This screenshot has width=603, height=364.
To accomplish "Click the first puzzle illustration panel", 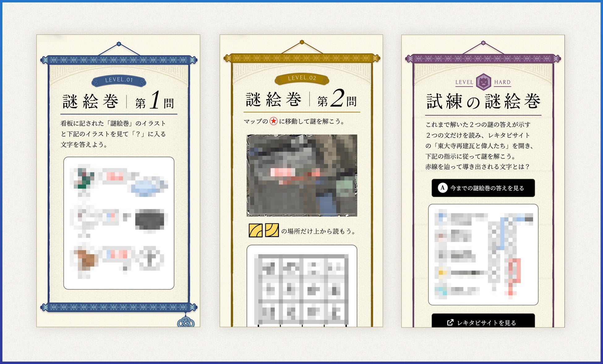I will (x=119, y=223).
